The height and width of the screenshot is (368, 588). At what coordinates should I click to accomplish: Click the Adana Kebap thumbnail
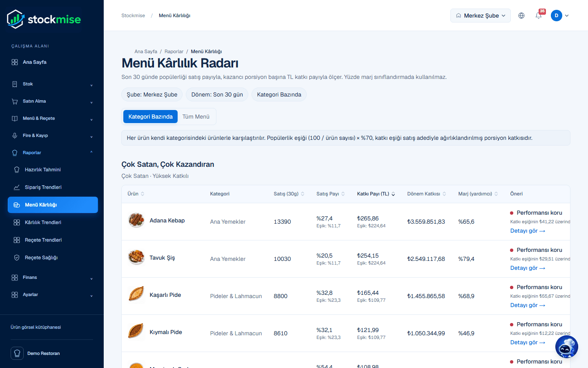click(x=136, y=220)
